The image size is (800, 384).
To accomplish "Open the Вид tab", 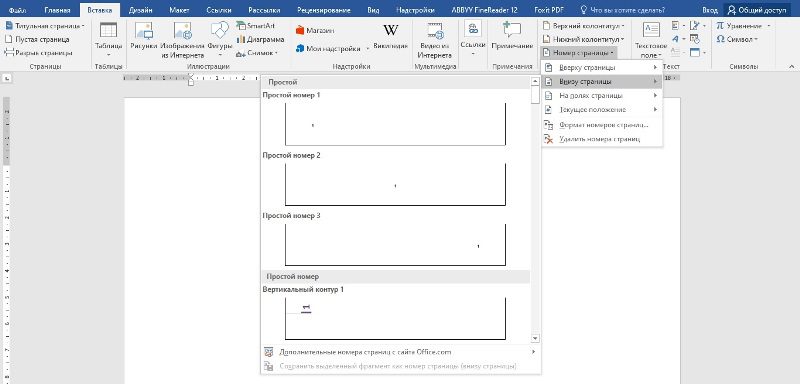I will click(x=373, y=10).
